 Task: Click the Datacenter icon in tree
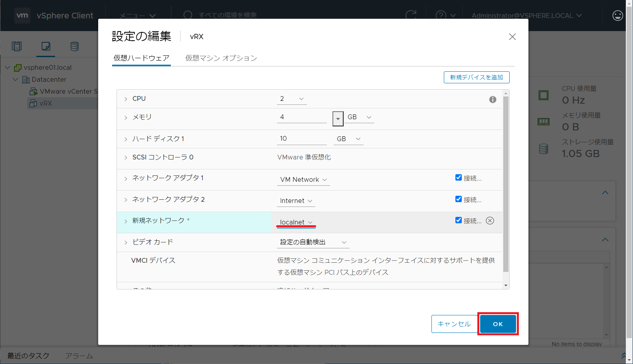pos(26,79)
